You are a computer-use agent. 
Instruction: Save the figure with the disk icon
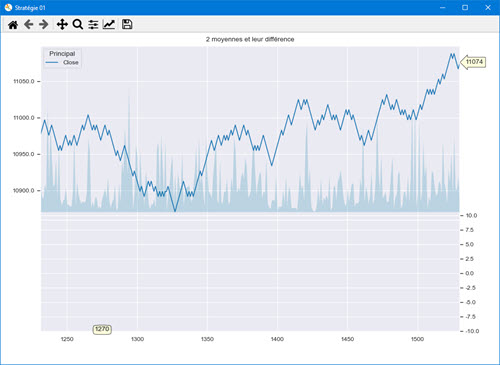click(x=127, y=24)
